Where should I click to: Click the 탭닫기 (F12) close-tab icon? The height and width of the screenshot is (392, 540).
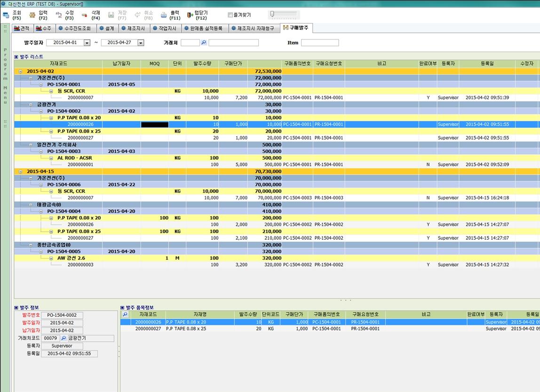click(x=190, y=15)
